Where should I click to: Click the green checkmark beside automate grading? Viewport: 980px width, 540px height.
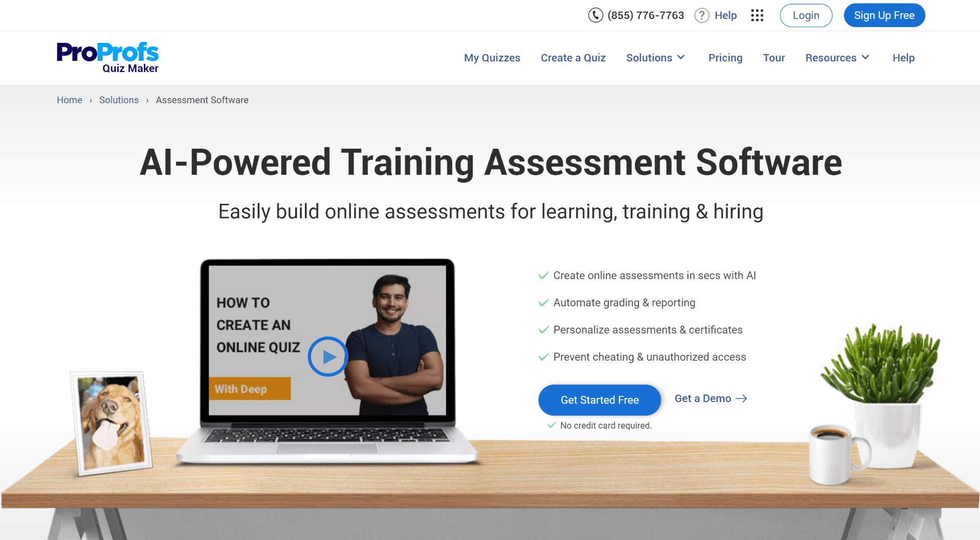pyautogui.click(x=543, y=302)
